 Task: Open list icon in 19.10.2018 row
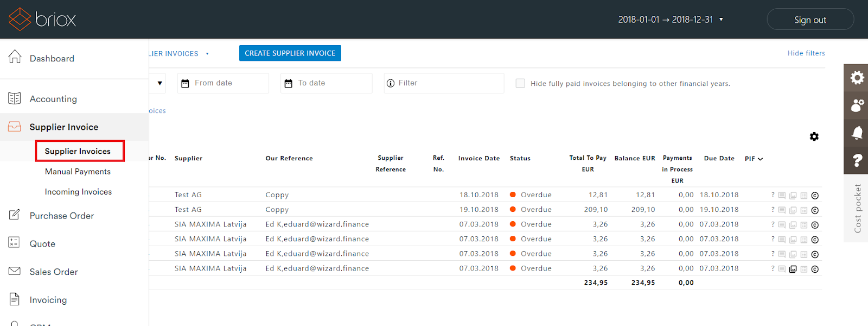pyautogui.click(x=804, y=210)
